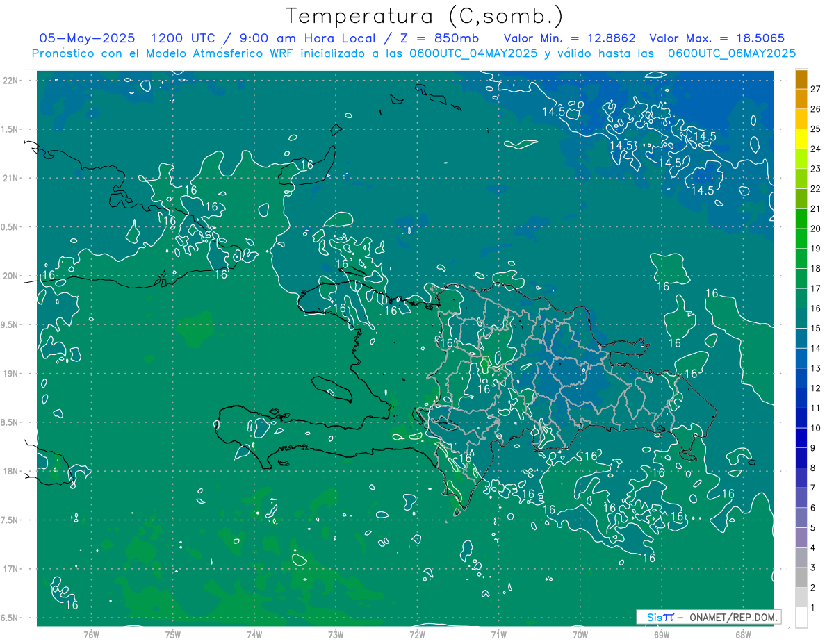This screenshot has width=834, height=644.
Task: Click the color bar label "10"
Action: 816,428
